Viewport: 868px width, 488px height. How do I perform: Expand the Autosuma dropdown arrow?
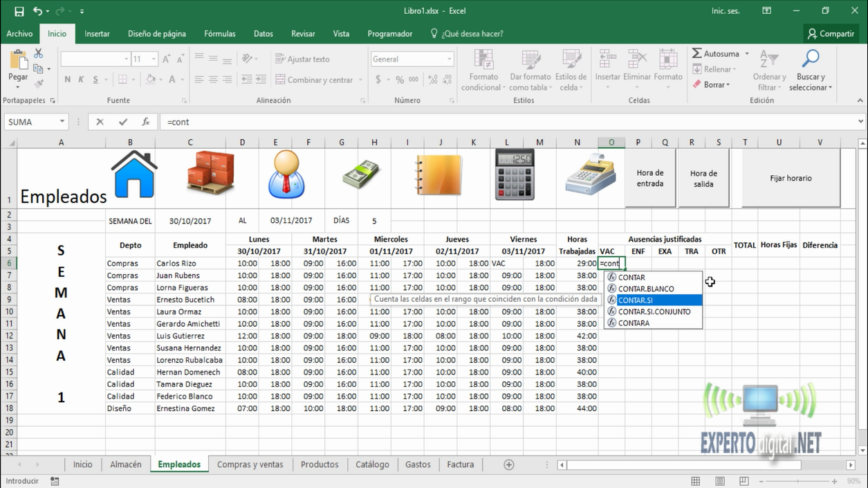[746, 53]
